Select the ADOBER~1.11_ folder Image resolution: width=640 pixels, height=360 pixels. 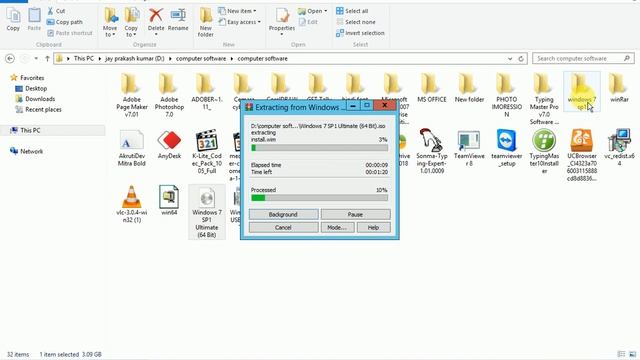(x=207, y=92)
